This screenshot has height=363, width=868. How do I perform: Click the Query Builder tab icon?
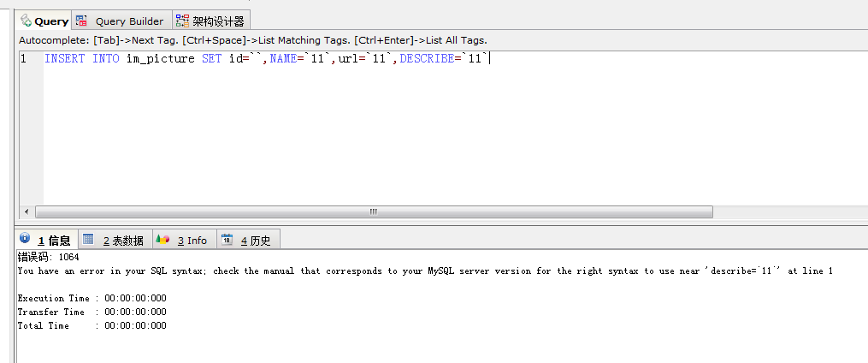(82, 21)
